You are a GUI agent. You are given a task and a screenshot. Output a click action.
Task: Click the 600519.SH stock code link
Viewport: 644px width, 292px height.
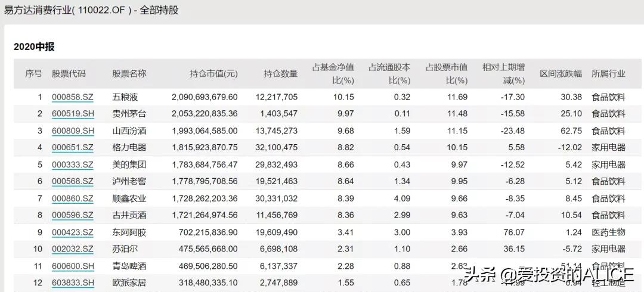click(x=73, y=113)
